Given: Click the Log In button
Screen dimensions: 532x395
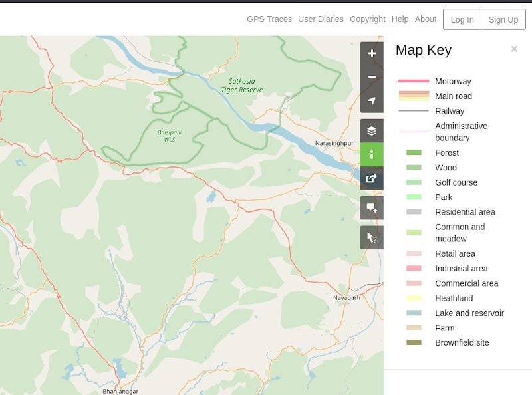Looking at the screenshot, I should click(462, 19).
